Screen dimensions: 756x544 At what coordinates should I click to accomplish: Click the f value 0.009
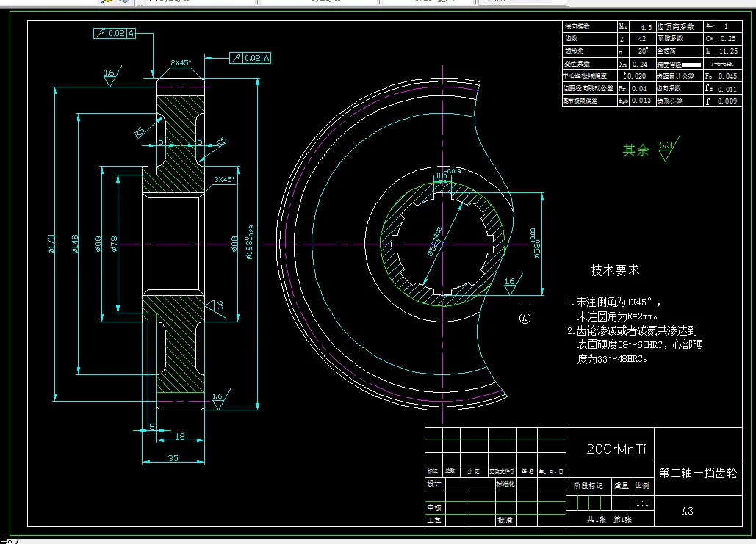point(727,101)
